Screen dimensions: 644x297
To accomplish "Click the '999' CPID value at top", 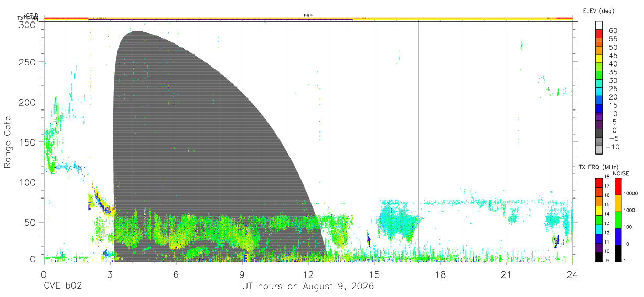I will pos(308,16).
